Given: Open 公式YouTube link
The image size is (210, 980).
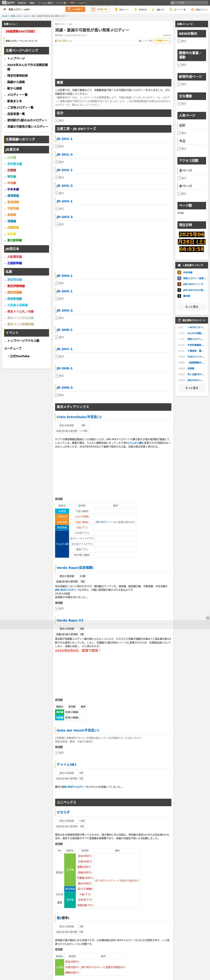Looking at the screenshot, I should pos(19,356).
